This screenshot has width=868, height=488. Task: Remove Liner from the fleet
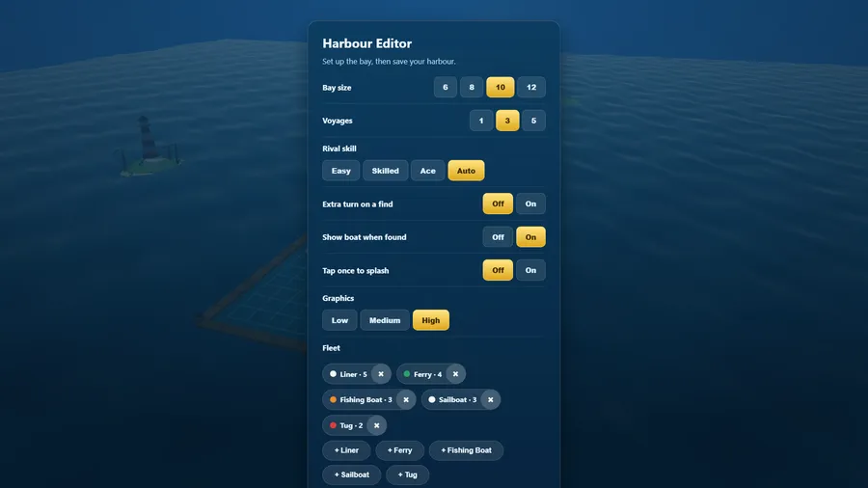(x=381, y=374)
